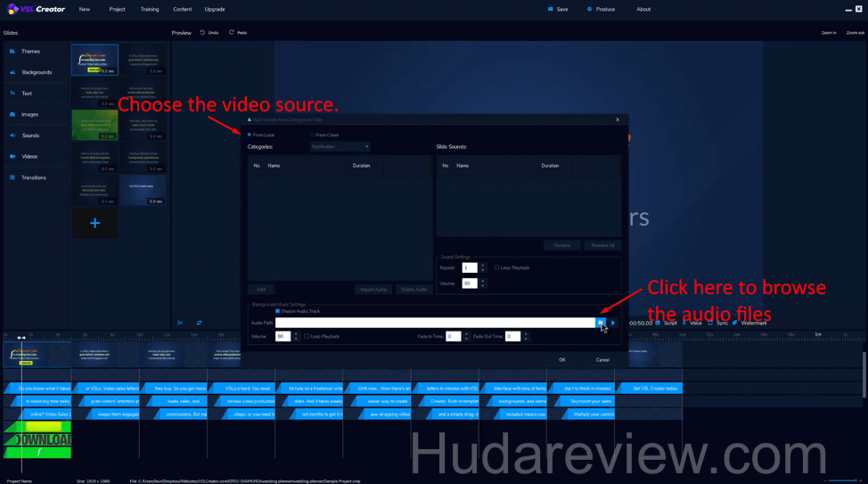Select the From Cloud radio button
The height and width of the screenshot is (484, 868).
312,135
